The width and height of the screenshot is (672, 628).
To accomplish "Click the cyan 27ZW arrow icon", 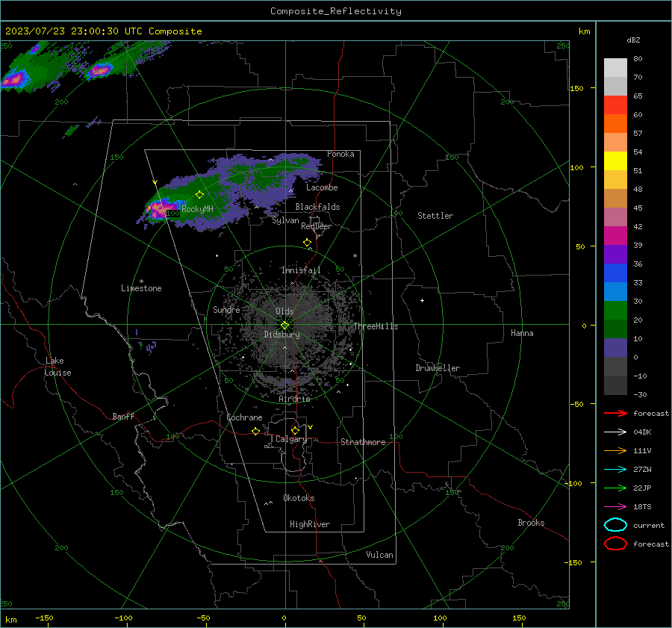I will [615, 470].
